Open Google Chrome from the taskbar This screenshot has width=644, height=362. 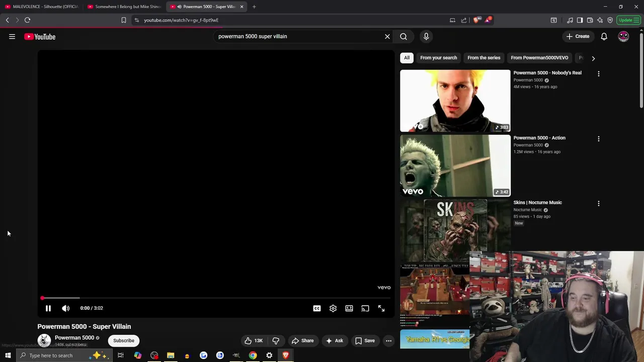click(x=253, y=355)
